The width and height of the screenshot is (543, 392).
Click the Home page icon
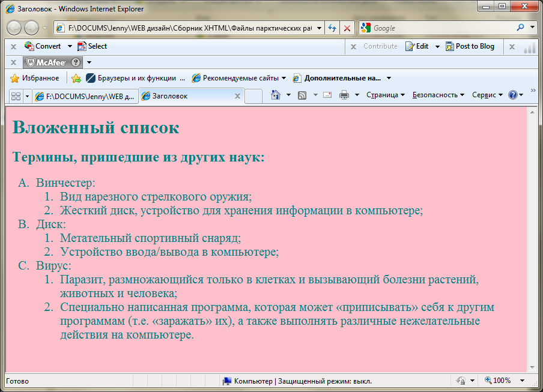[276, 95]
